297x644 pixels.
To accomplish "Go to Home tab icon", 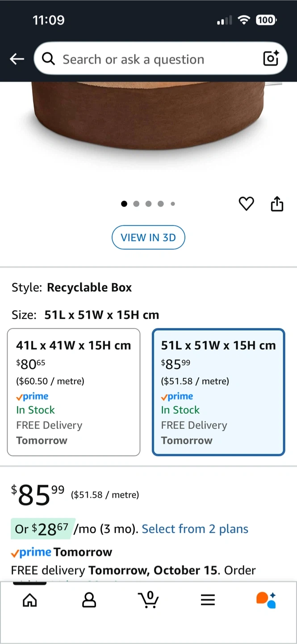I will [x=30, y=600].
